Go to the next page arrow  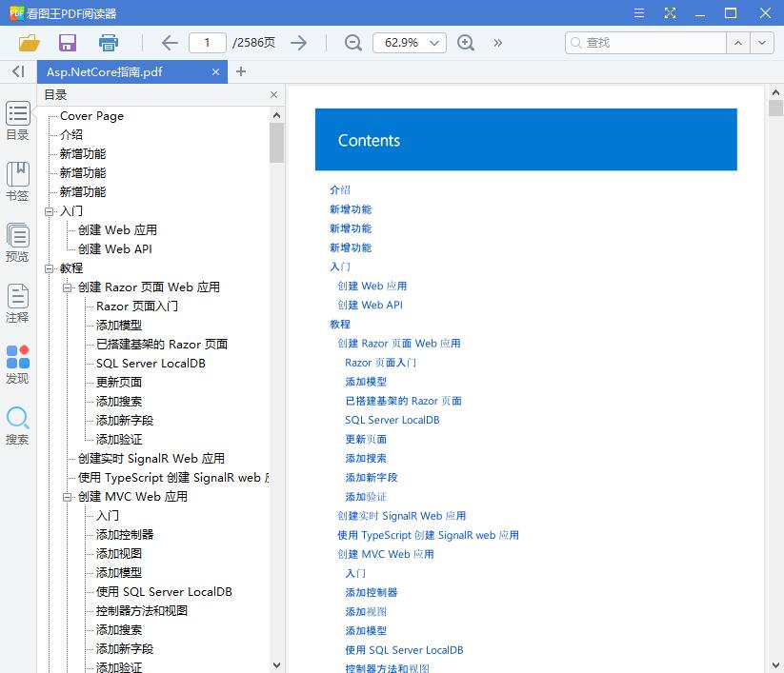tap(298, 43)
